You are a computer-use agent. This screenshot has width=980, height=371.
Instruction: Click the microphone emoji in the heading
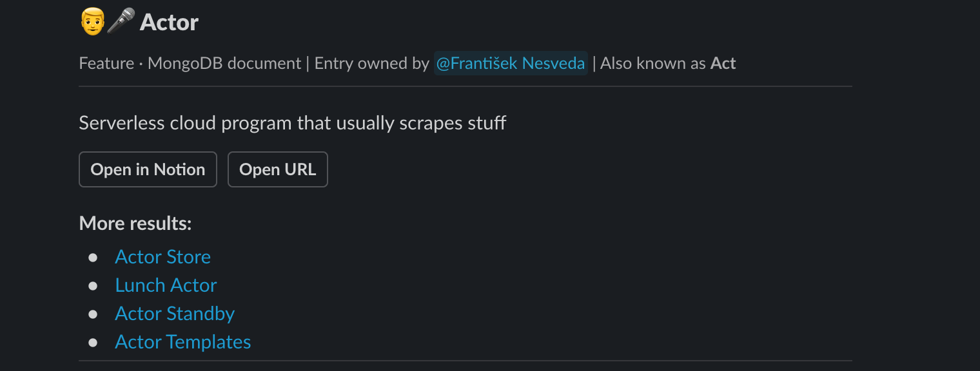coord(121,21)
